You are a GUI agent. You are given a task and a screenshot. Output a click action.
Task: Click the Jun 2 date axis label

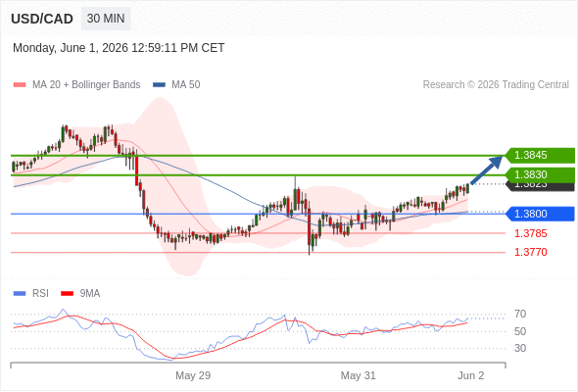pos(471,375)
